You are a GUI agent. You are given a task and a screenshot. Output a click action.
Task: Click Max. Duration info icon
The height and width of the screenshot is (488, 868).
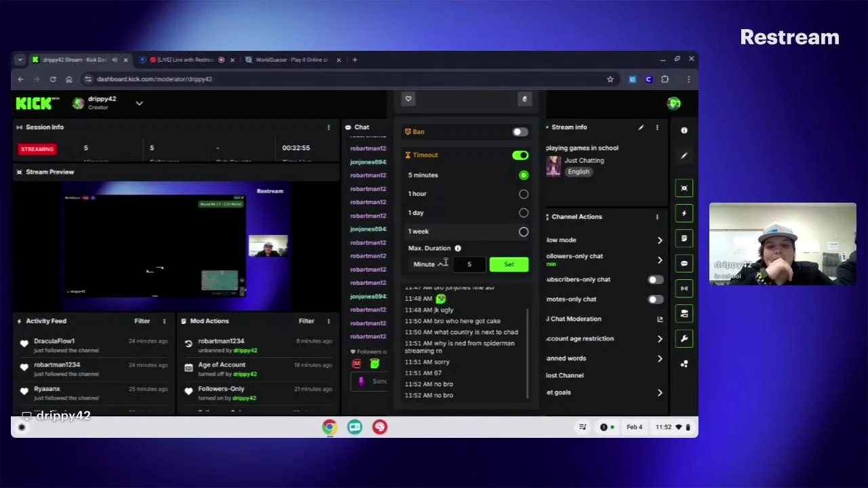click(x=458, y=248)
